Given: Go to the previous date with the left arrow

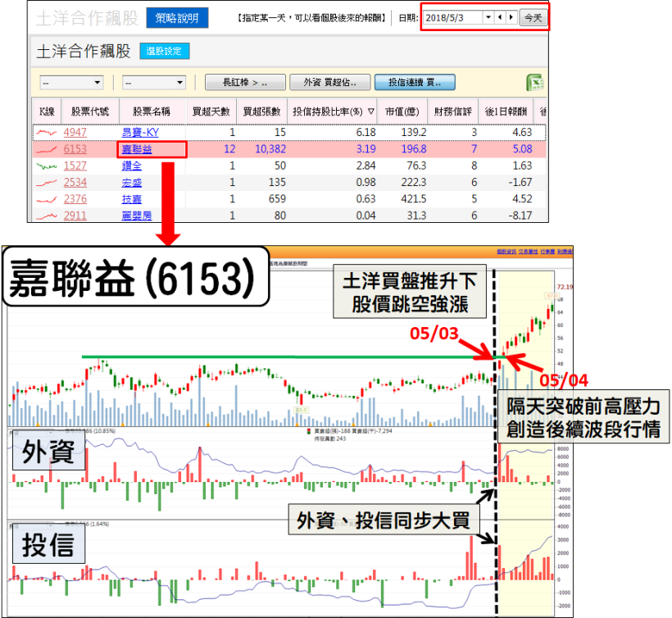Looking at the screenshot, I should point(500,17).
